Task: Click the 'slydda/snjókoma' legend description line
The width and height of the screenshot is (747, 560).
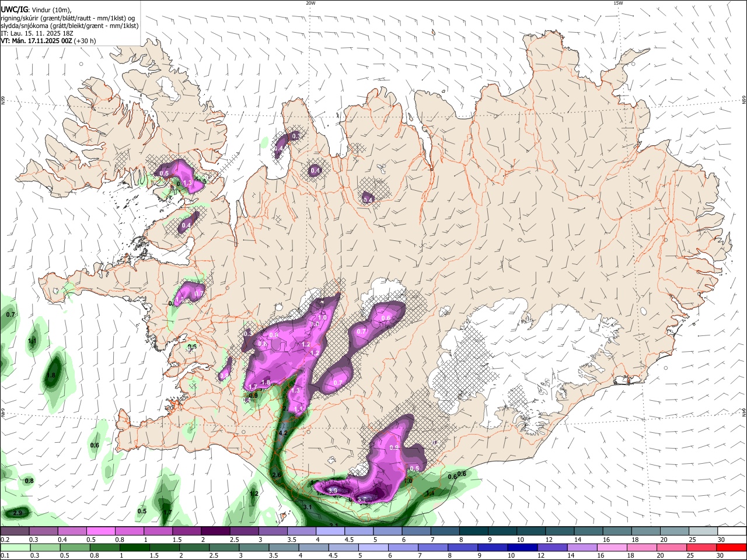Action: 69,26
